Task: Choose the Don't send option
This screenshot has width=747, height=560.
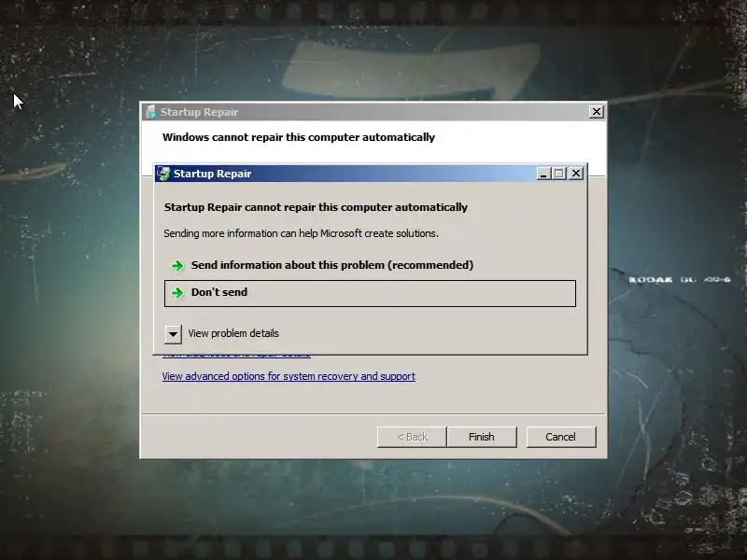Action: pyautogui.click(x=370, y=293)
